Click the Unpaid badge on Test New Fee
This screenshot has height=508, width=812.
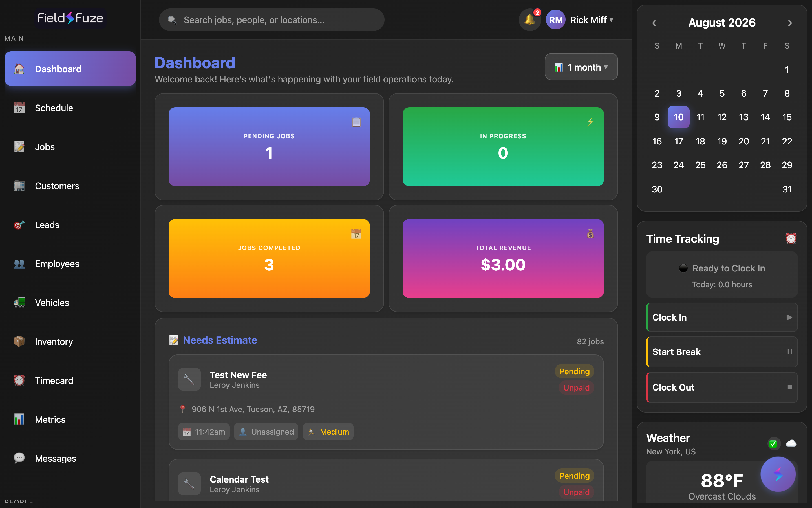[x=577, y=388]
